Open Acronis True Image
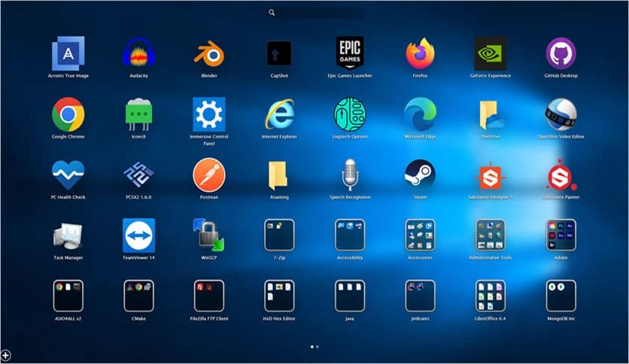 coord(68,53)
